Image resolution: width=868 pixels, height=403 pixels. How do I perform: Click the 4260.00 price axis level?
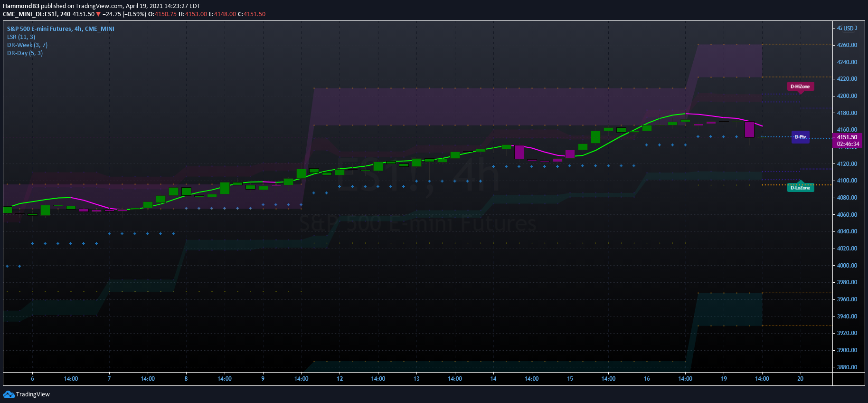847,45
